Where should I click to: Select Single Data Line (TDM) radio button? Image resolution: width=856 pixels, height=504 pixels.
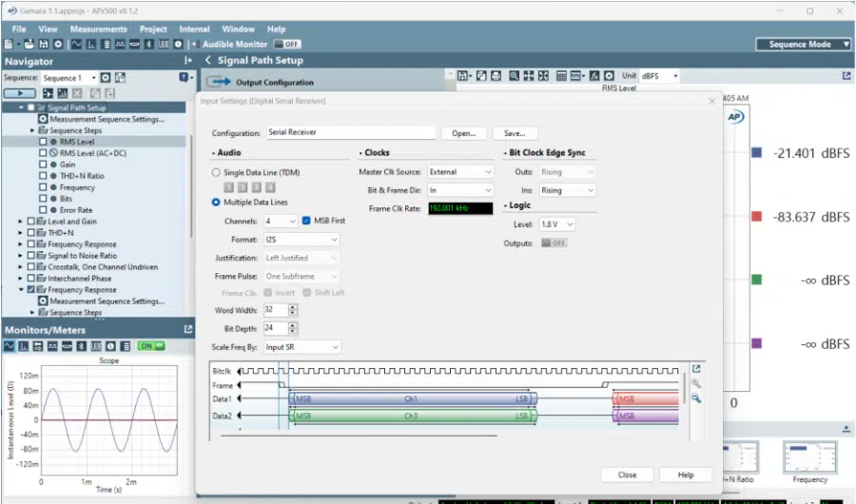tap(216, 172)
